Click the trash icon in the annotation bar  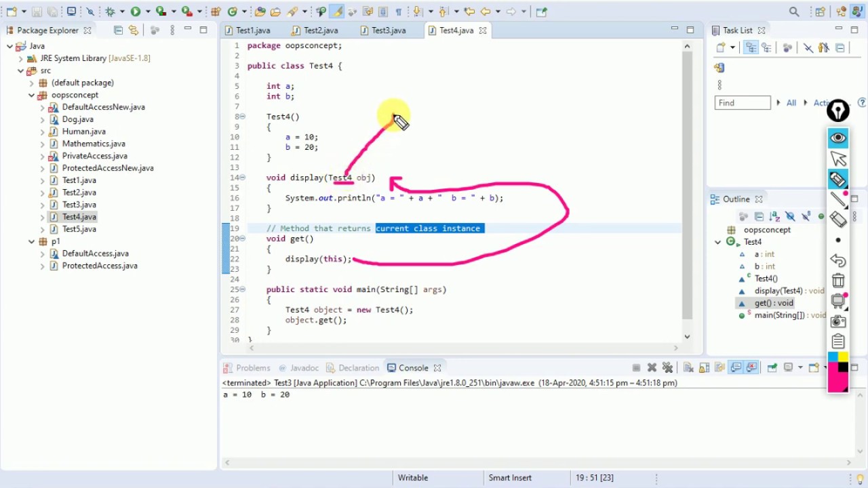[x=838, y=281]
